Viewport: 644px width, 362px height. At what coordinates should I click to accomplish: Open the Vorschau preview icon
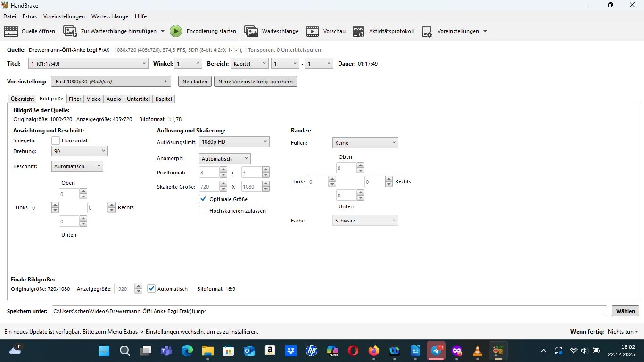[x=313, y=32]
